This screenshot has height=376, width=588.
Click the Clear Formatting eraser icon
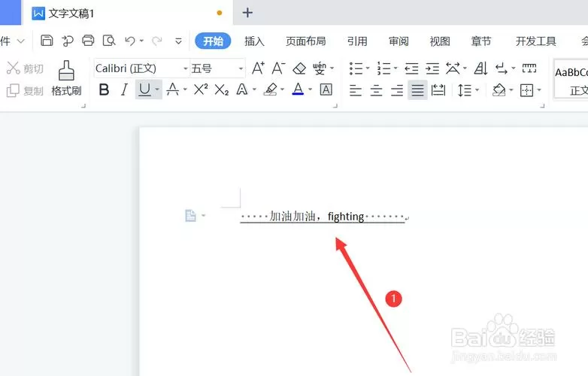coord(299,68)
